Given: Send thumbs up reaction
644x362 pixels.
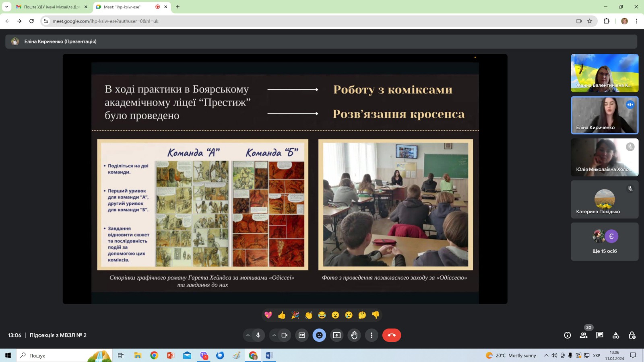Looking at the screenshot, I should pyautogui.click(x=282, y=315).
